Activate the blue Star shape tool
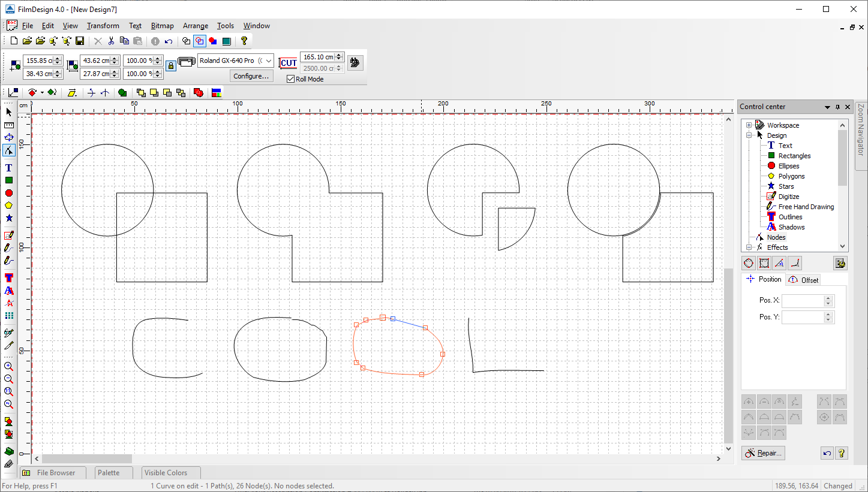The image size is (868, 492). [9, 218]
